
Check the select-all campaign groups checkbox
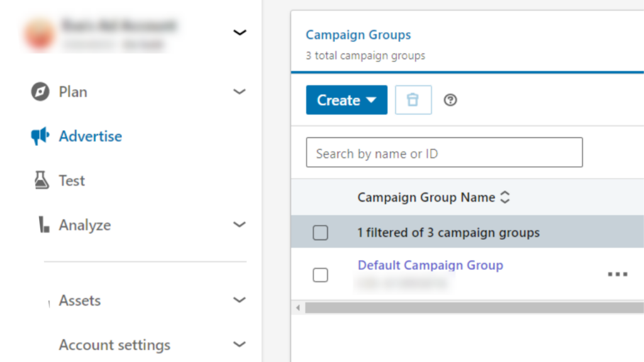point(320,233)
